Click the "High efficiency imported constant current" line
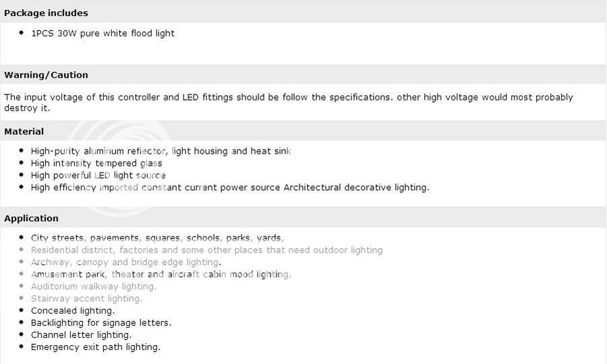 229,187
